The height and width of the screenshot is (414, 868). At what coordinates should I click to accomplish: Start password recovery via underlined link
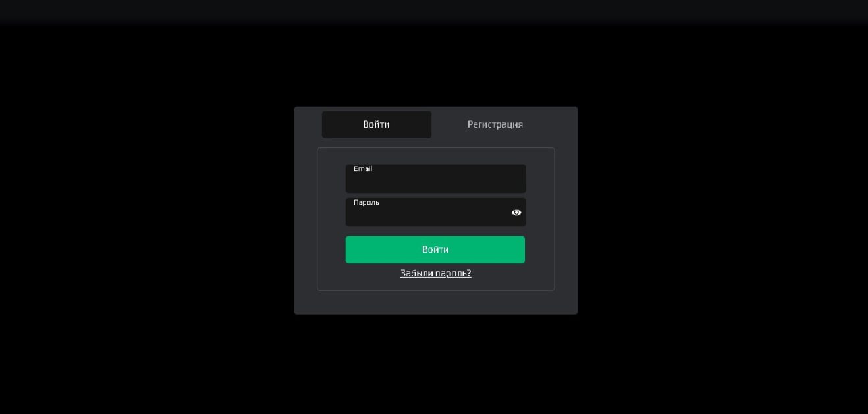click(x=435, y=273)
